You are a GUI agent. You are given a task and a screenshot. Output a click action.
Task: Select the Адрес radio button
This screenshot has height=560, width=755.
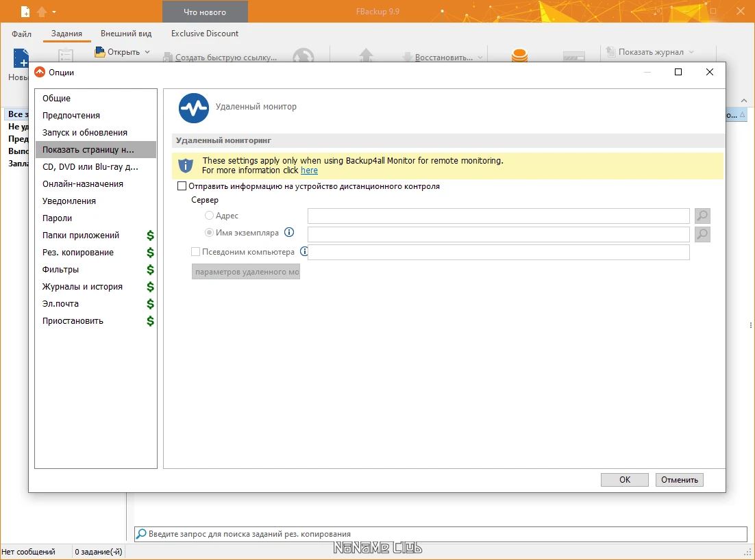click(209, 216)
